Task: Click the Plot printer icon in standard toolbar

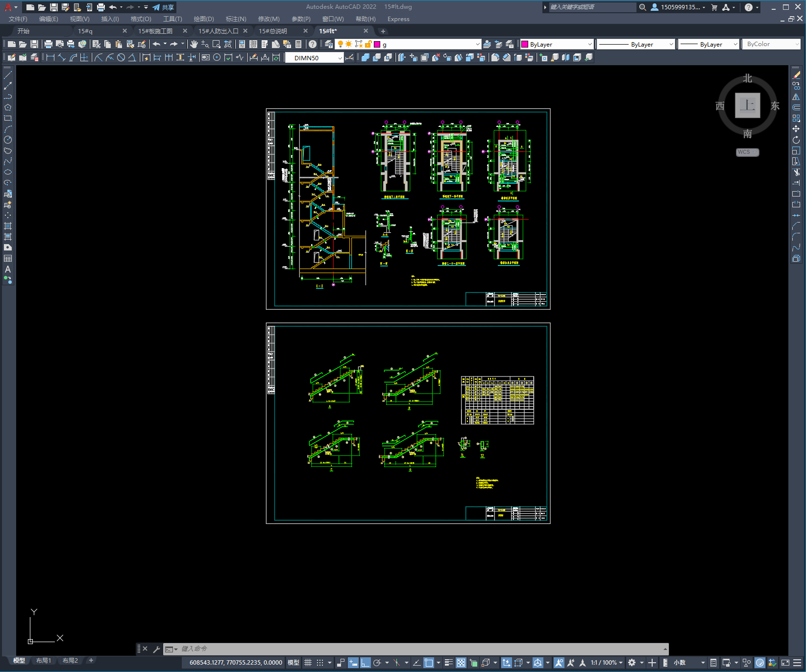Action: [48, 44]
